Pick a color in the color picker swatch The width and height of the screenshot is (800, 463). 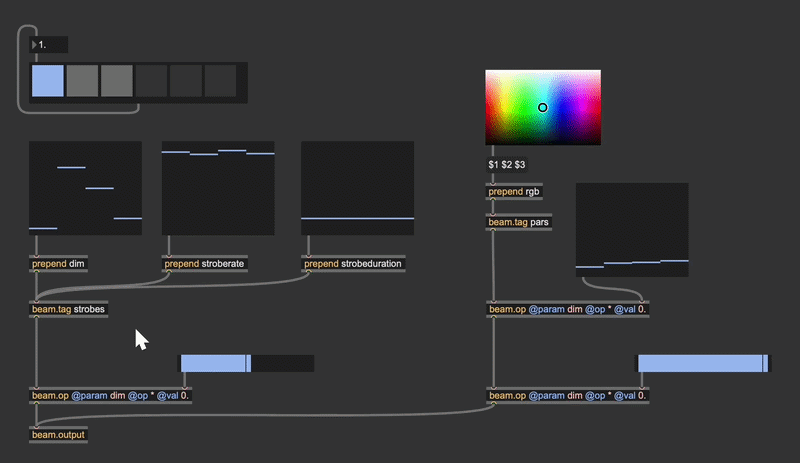pos(543,107)
